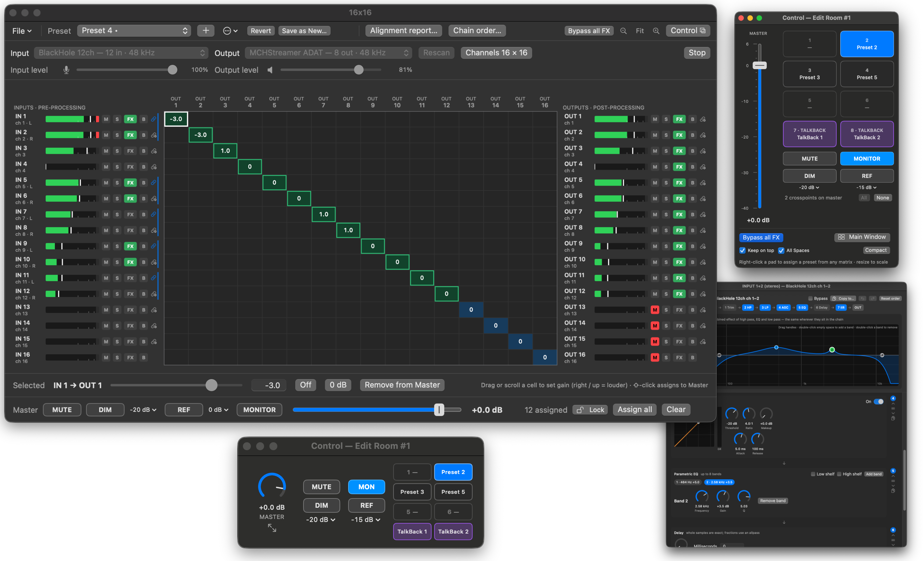This screenshot has height=561, width=924.
Task: Select the 1 Trim chain stage
Action: [729, 308]
